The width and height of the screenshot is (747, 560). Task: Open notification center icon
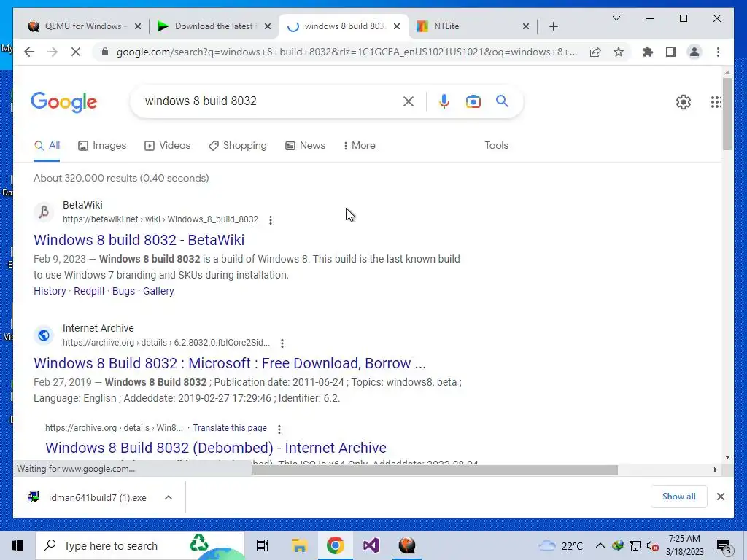click(x=724, y=545)
